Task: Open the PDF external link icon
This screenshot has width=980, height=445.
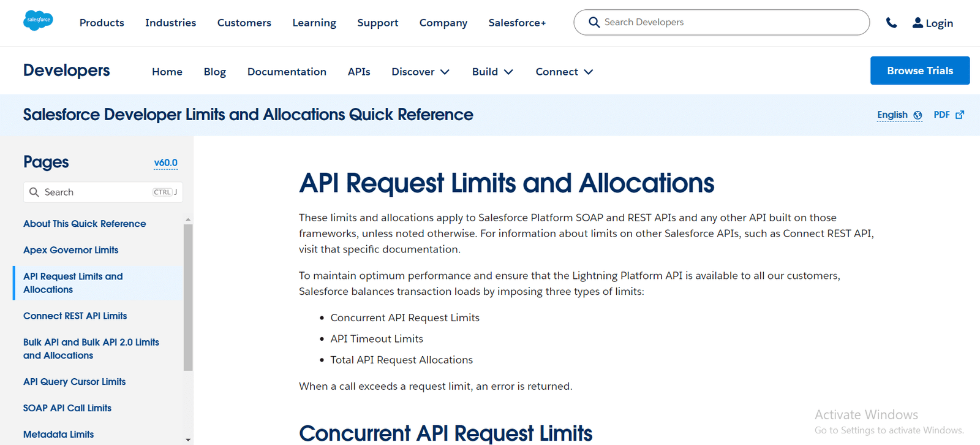Action: tap(960, 115)
